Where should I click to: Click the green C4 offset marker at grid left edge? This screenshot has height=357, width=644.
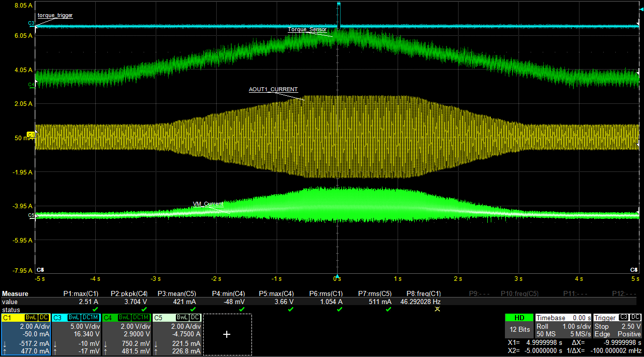31,84
